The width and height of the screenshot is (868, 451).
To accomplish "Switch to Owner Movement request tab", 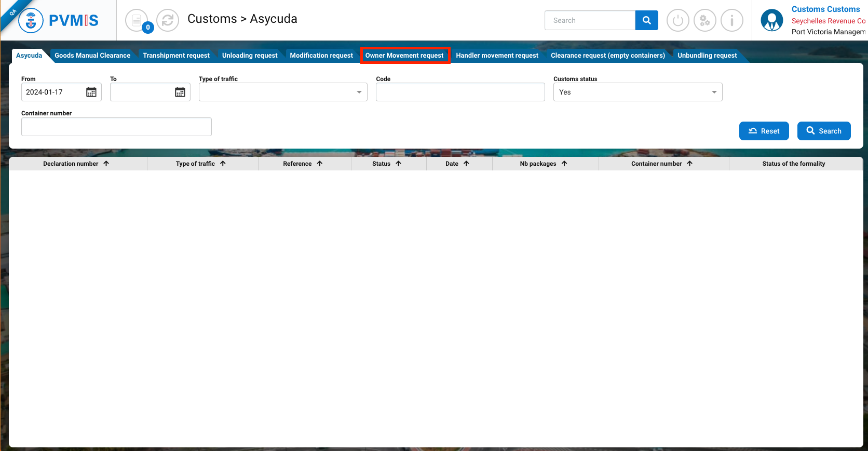I will tap(404, 56).
